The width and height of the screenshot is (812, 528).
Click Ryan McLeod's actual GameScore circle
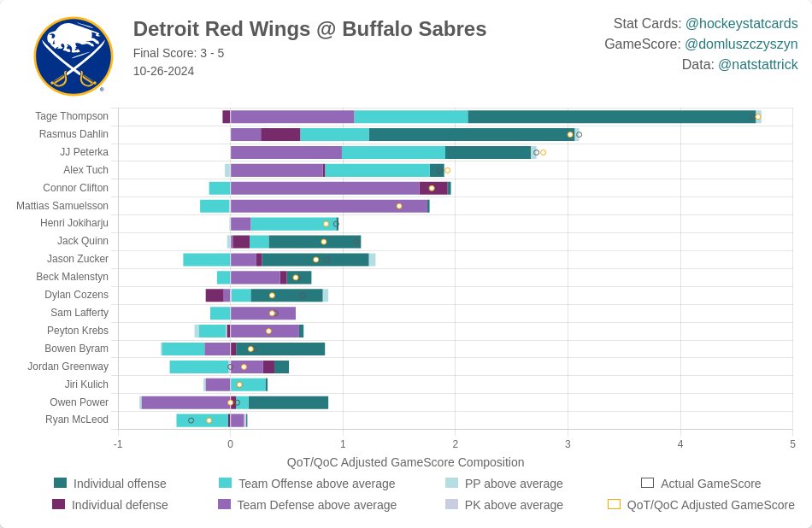coord(191,420)
